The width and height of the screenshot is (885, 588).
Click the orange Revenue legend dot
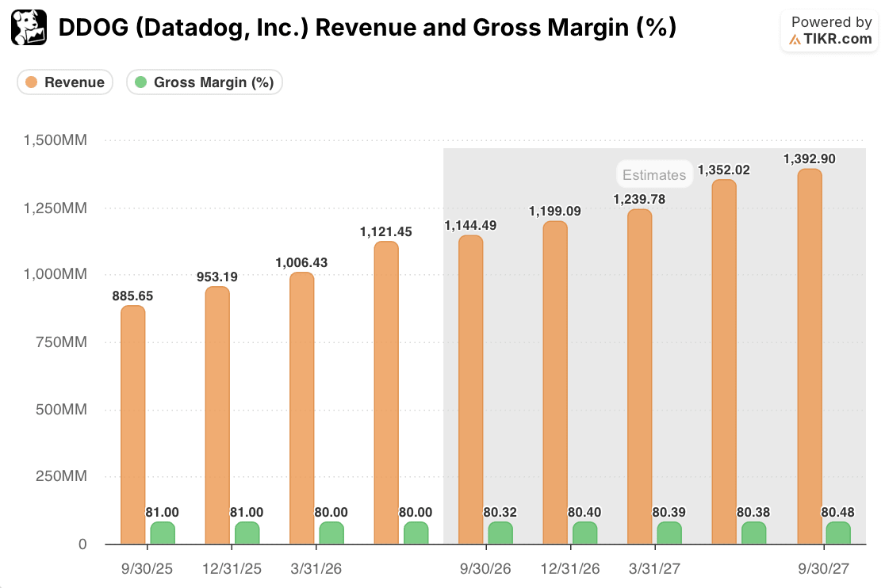point(32,82)
